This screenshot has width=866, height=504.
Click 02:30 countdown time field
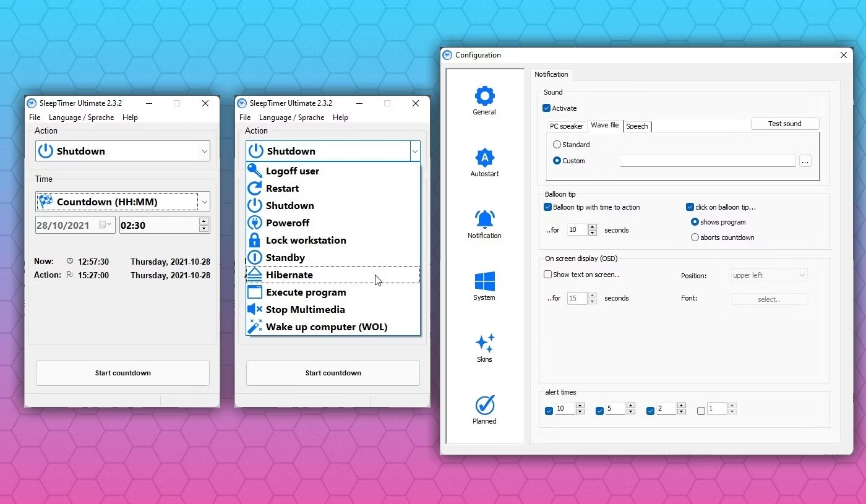[158, 225]
